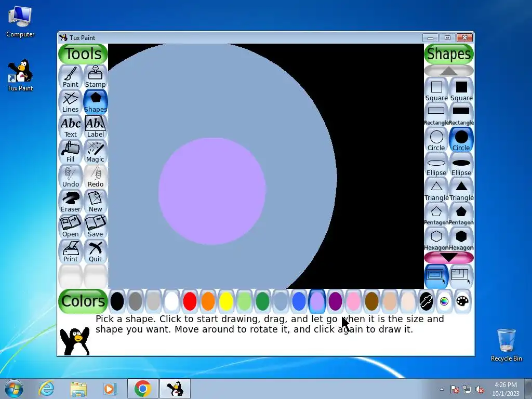Click the lavender circle on the canvas
Viewport: 532px width, 399px height.
pyautogui.click(x=212, y=191)
